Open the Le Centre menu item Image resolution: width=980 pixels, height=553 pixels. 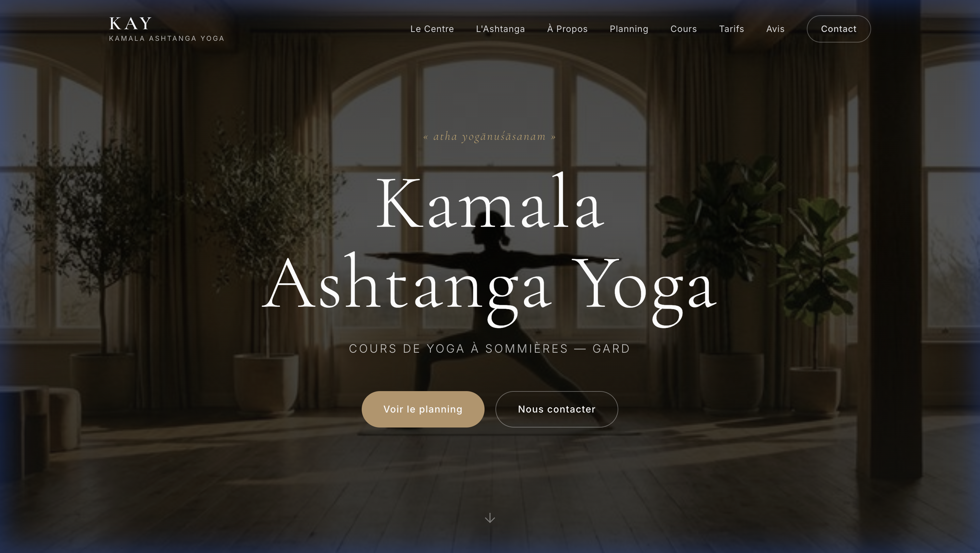click(x=432, y=29)
